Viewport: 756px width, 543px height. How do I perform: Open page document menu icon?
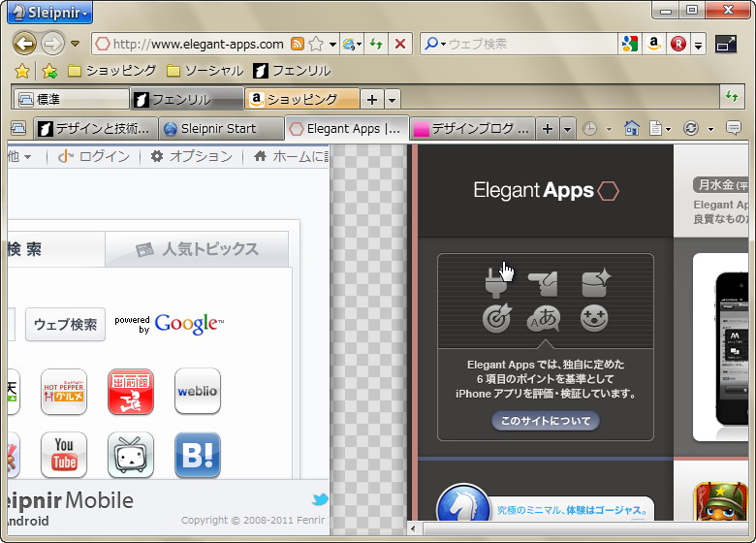pyautogui.click(x=656, y=128)
